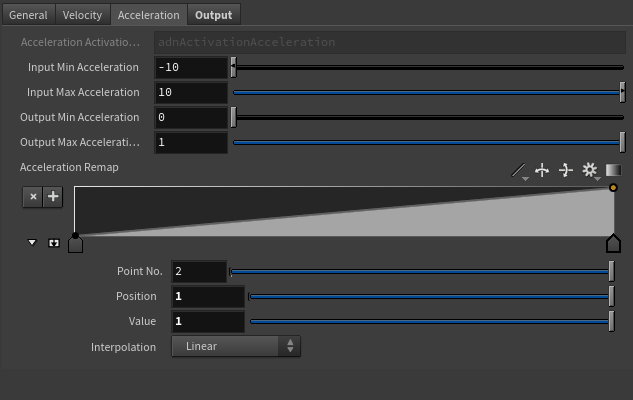This screenshot has height=400, width=633.
Task: Select the Acceleration tab
Action: [x=149, y=15]
